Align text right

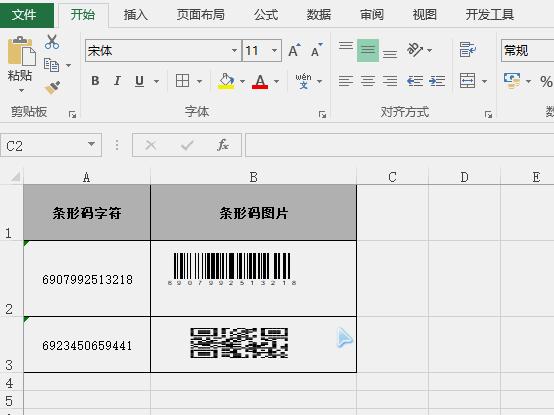pos(390,81)
